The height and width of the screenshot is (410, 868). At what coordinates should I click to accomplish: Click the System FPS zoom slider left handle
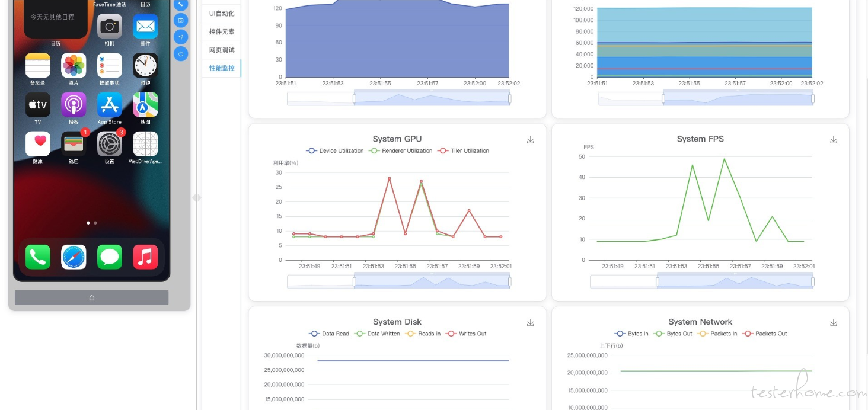tap(657, 281)
